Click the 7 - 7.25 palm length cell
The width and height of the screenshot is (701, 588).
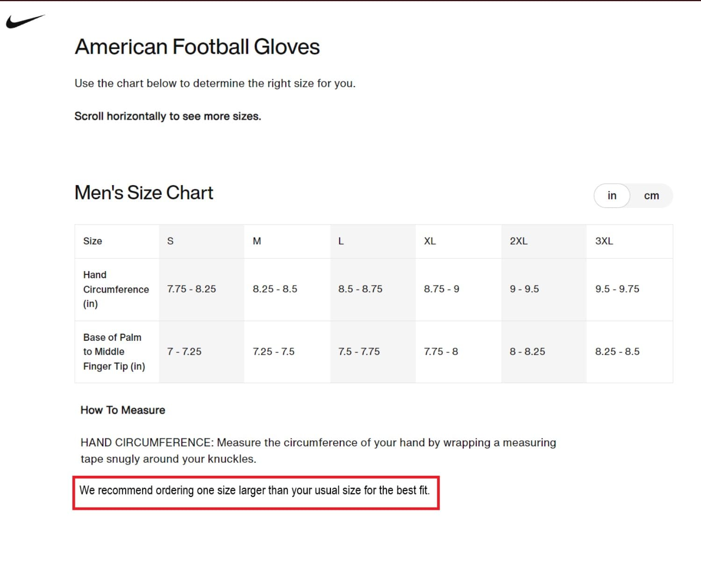(184, 352)
